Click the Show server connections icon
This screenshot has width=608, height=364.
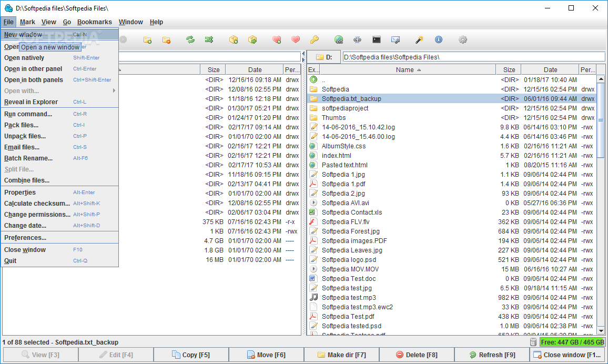358,39
